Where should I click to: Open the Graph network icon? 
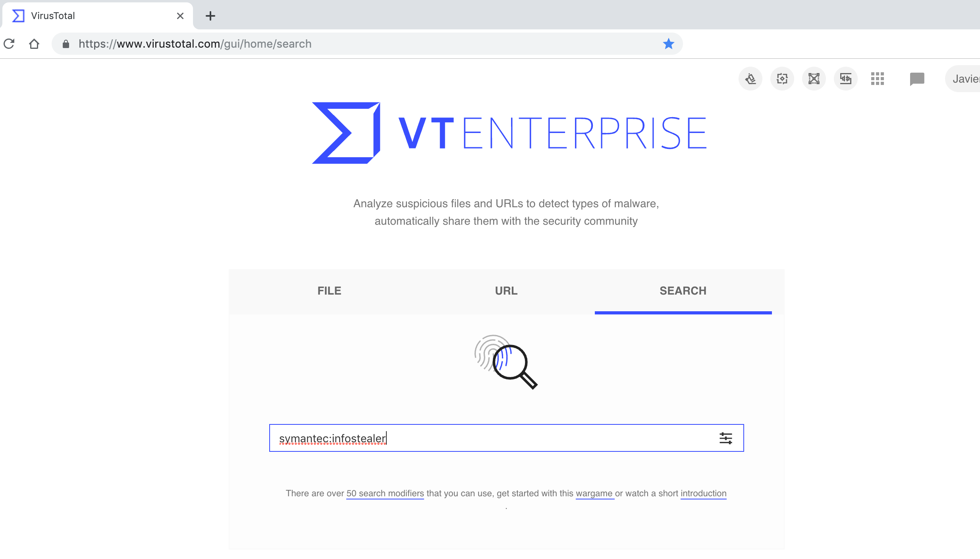coord(814,79)
